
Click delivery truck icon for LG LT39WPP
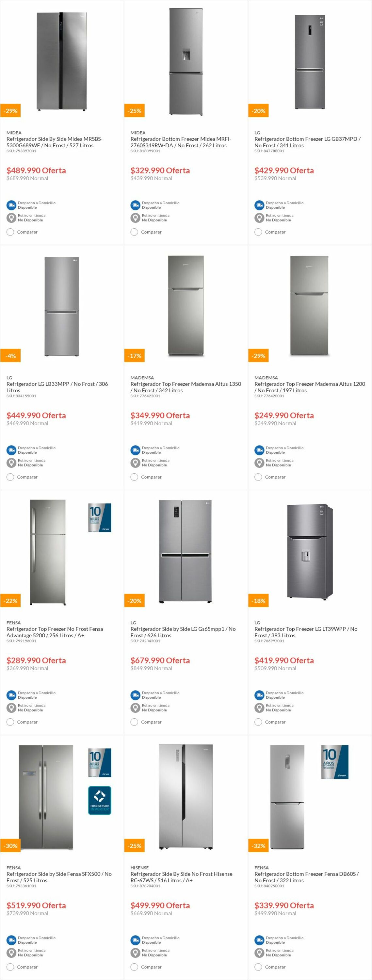[259, 695]
